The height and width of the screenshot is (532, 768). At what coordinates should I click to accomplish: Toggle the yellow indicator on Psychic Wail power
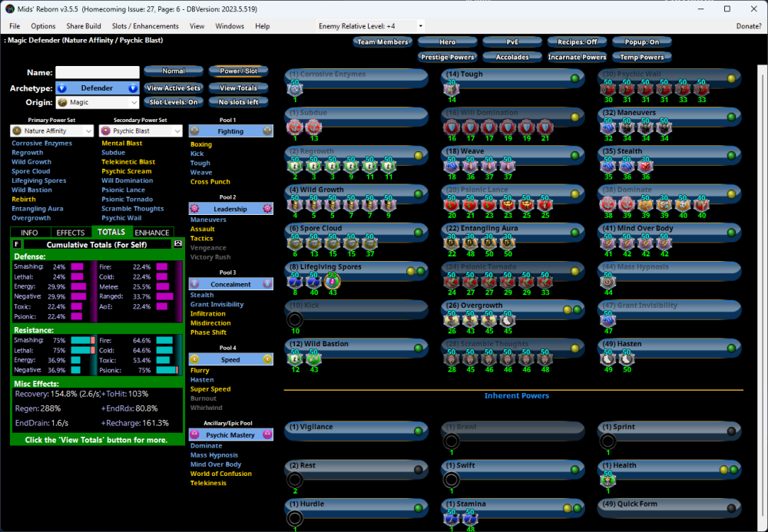click(731, 78)
